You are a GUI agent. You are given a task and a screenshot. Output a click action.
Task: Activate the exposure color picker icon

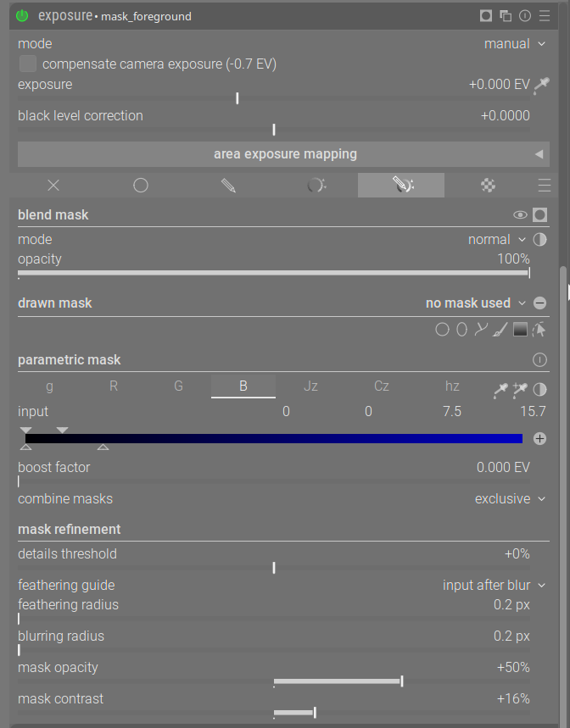click(x=541, y=85)
